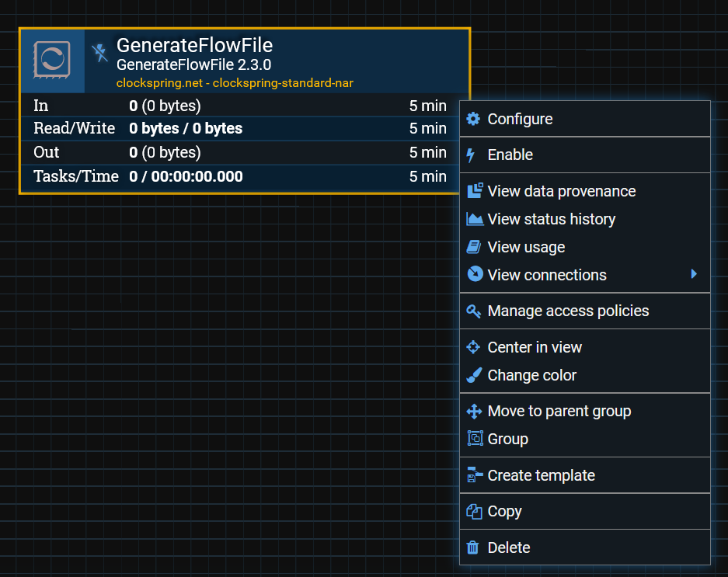Click the Out row label
The height and width of the screenshot is (577, 728).
click(x=47, y=152)
